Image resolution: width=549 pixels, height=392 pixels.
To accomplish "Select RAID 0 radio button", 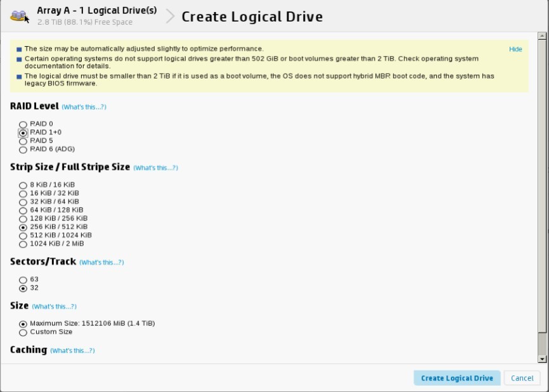I will pyautogui.click(x=23, y=124).
